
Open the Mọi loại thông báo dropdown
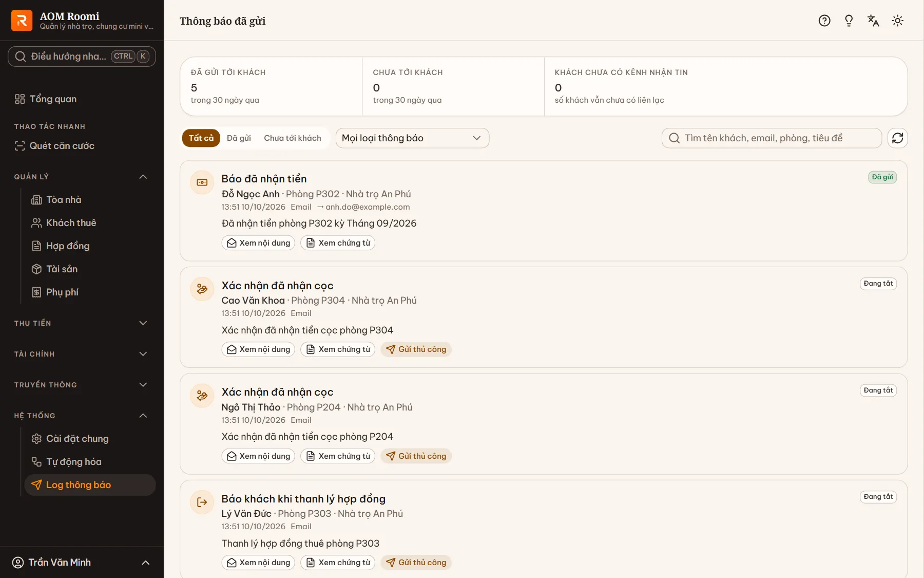pyautogui.click(x=412, y=138)
